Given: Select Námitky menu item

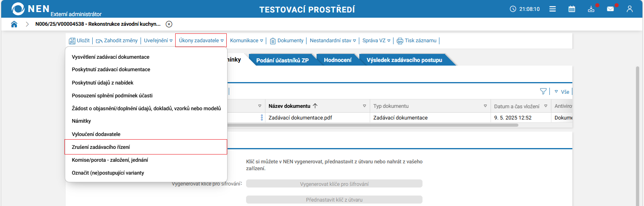Looking at the screenshot, I should point(146,121).
